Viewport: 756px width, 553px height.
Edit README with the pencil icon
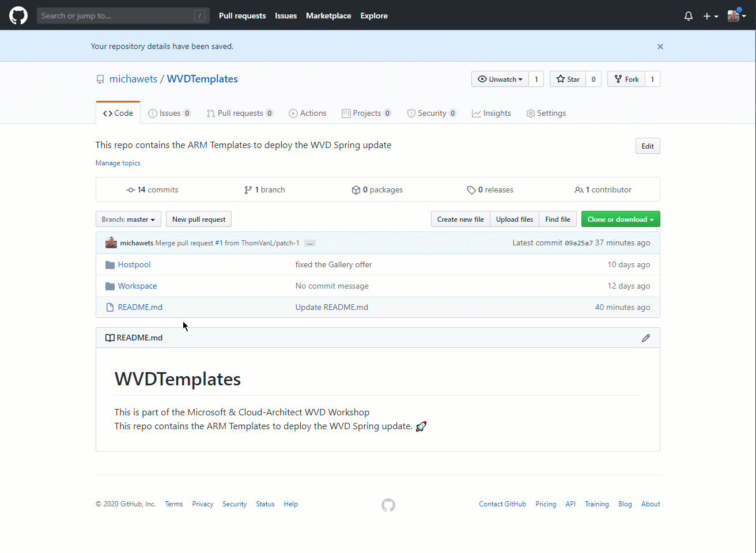click(x=646, y=338)
